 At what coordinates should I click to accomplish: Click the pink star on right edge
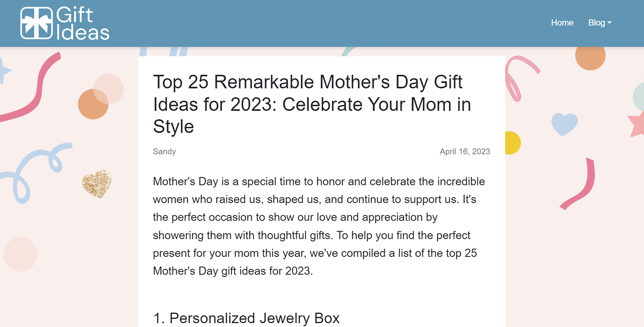(x=636, y=122)
